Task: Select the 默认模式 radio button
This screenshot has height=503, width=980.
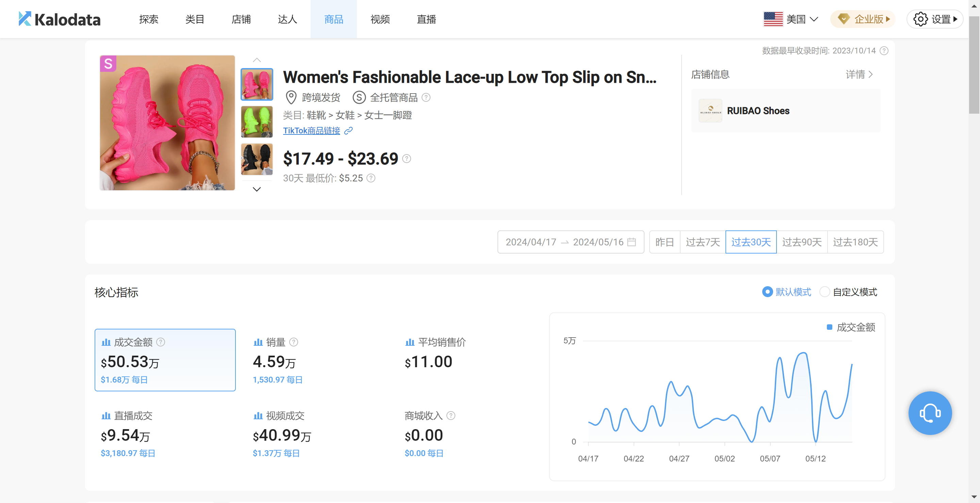Action: tap(767, 292)
